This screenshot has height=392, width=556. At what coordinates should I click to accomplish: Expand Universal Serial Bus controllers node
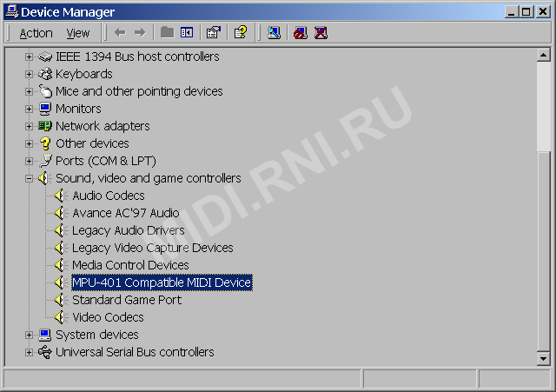(29, 352)
